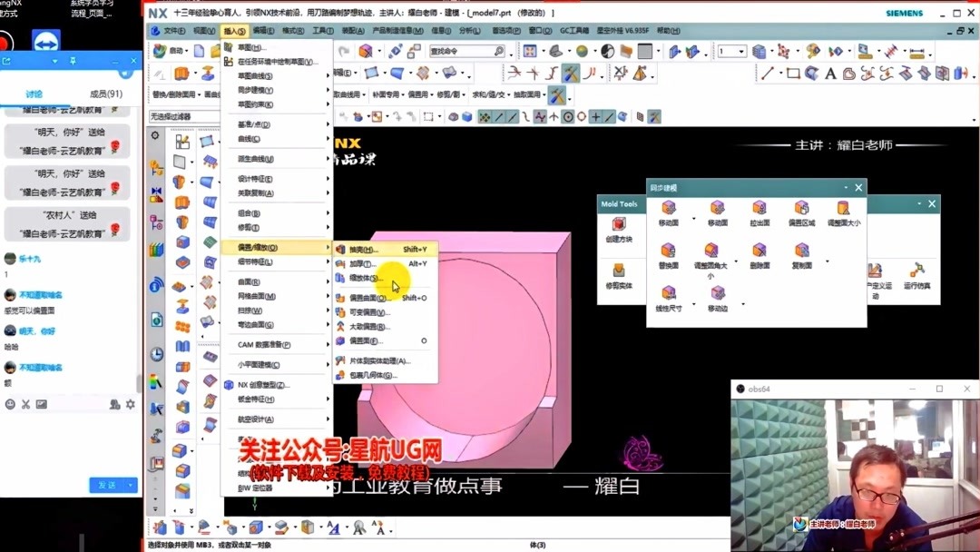Expand the 曲面 submenu in the Insert menu
980x552 pixels.
click(x=247, y=281)
